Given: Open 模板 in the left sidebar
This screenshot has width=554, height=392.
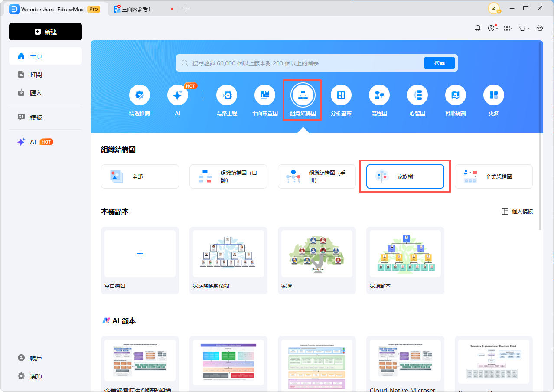Looking at the screenshot, I should (36, 118).
